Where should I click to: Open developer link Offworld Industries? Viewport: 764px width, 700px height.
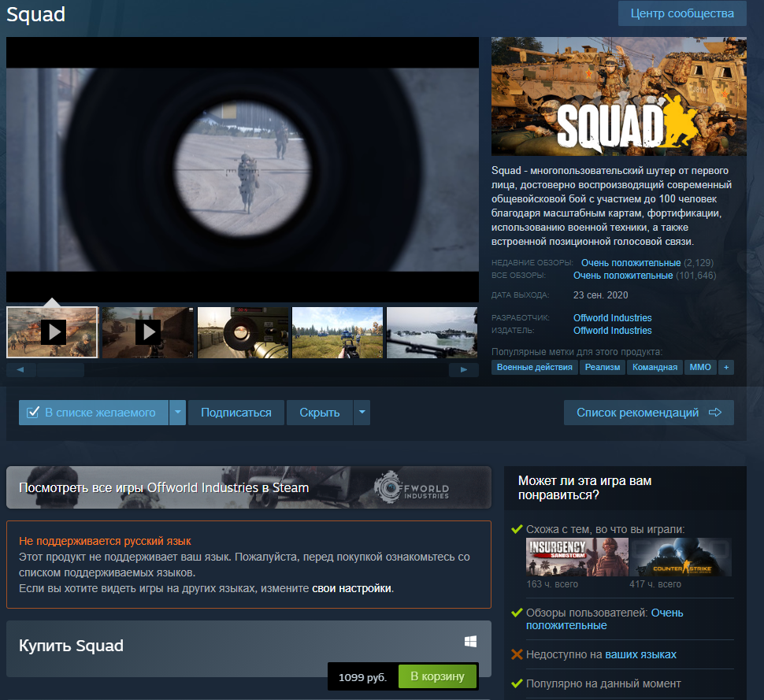coord(613,317)
